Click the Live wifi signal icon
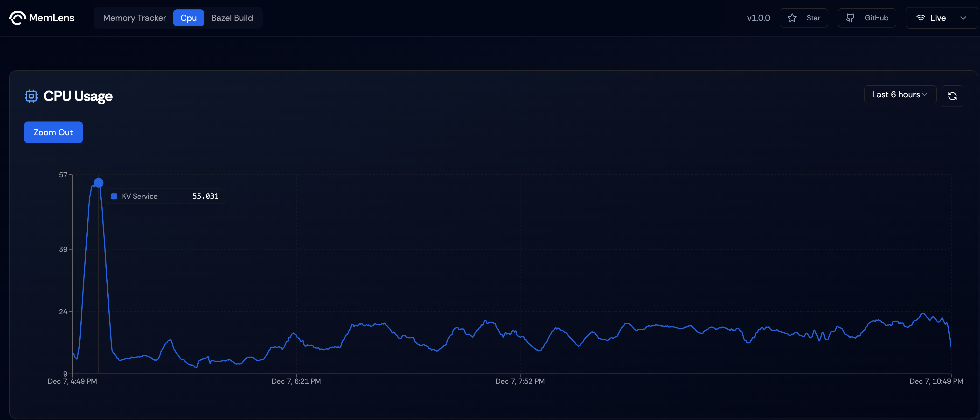This screenshot has height=420, width=980. (920, 18)
